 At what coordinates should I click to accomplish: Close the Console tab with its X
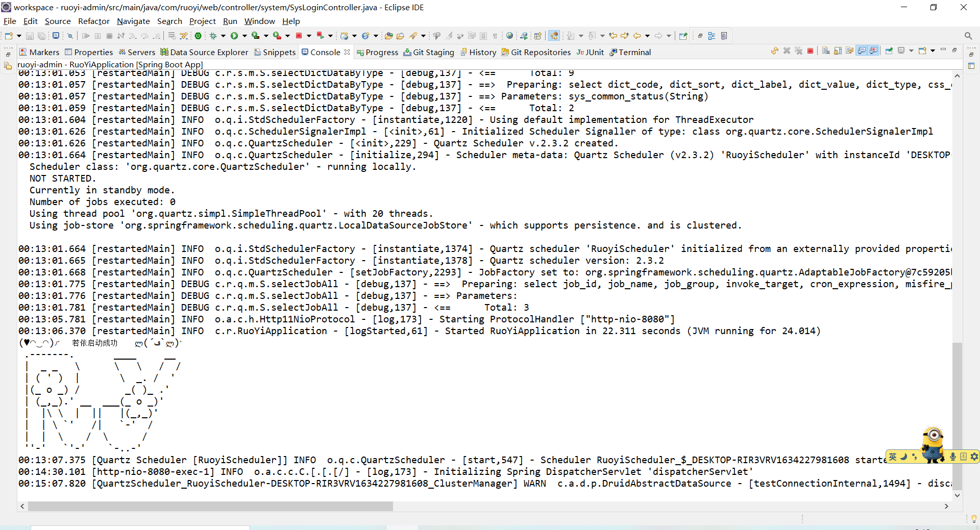point(347,52)
